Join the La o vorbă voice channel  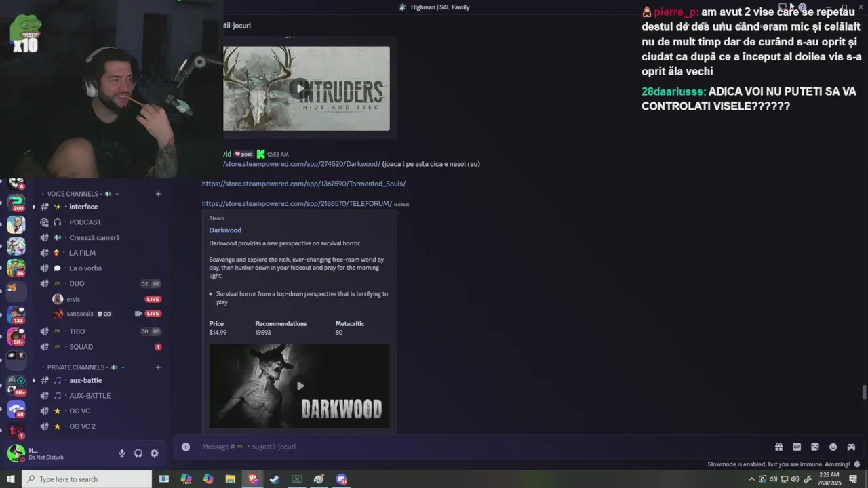pos(100,268)
